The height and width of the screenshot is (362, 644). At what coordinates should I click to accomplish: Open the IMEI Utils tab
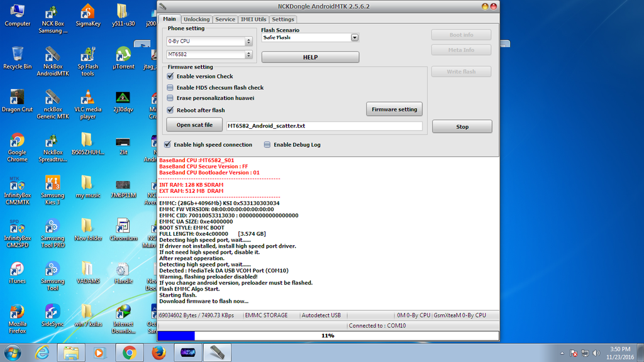[253, 19]
